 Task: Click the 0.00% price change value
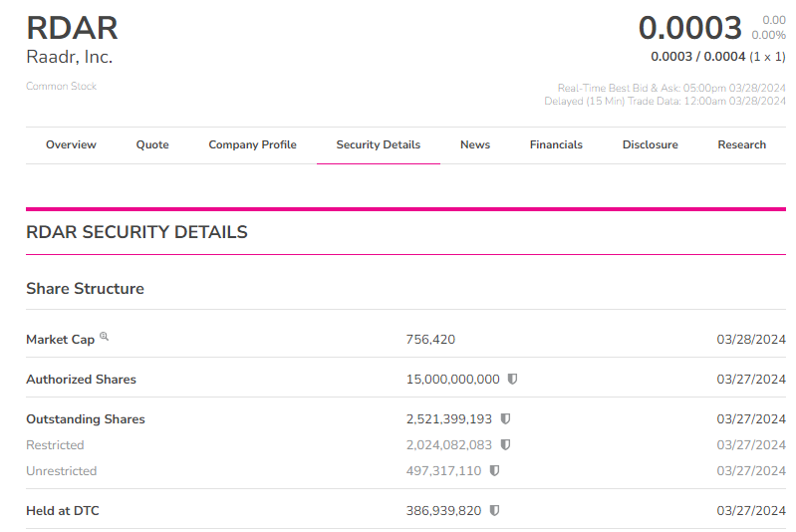(768, 35)
